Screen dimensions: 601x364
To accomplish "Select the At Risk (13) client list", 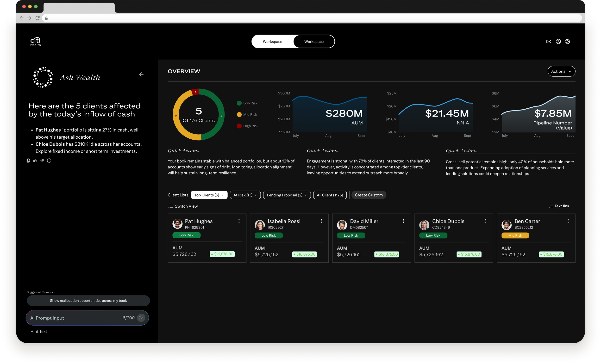I will pyautogui.click(x=243, y=195).
